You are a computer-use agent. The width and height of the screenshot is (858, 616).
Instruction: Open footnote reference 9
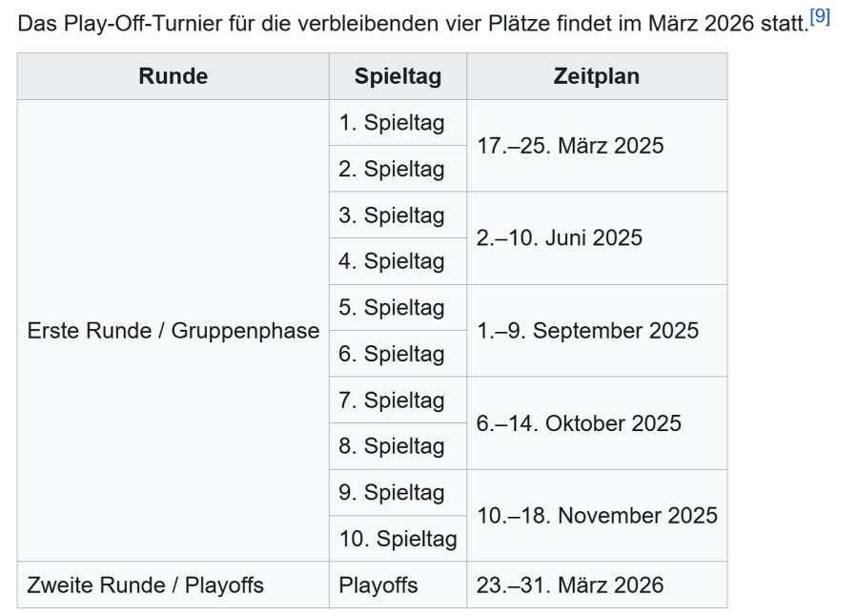pos(819,16)
